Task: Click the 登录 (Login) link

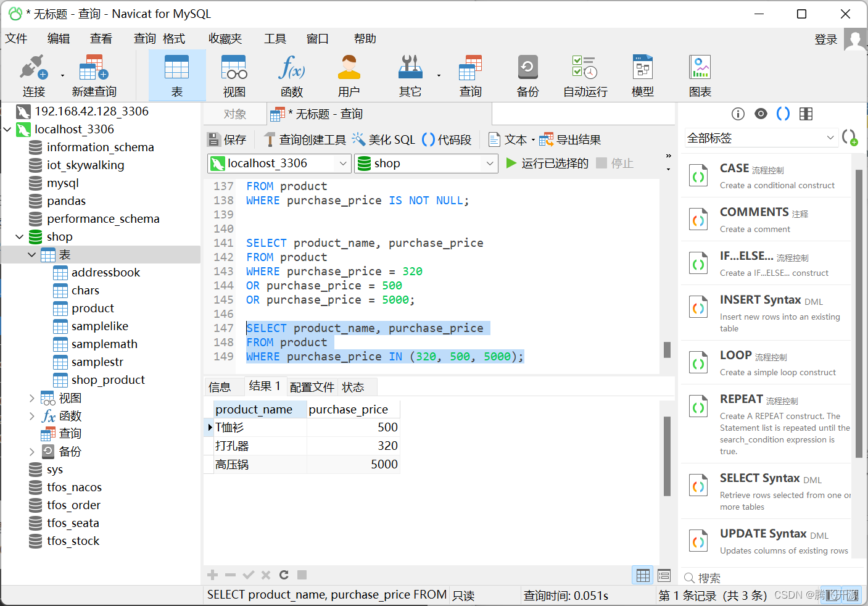Action: (825, 39)
